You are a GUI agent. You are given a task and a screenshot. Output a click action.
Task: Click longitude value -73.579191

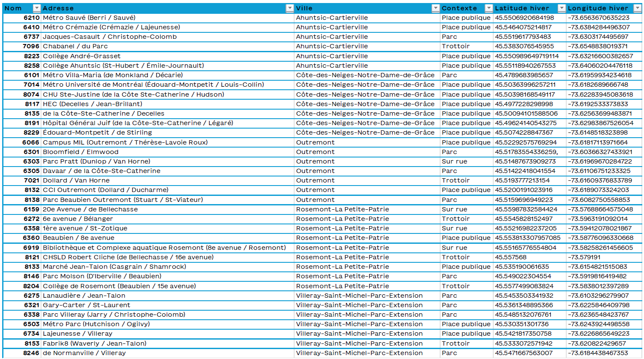[x=604, y=257]
